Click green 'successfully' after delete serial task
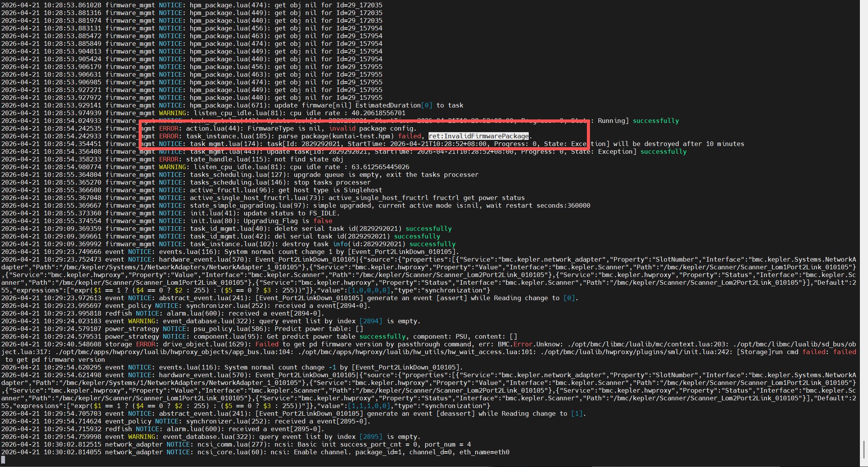This screenshot has width=868, height=467. pos(428,228)
